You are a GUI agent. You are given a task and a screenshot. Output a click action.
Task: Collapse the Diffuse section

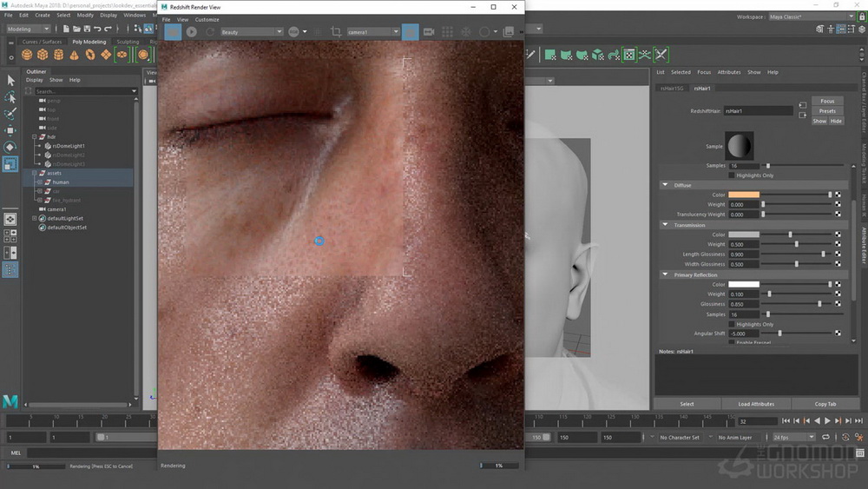666,185
